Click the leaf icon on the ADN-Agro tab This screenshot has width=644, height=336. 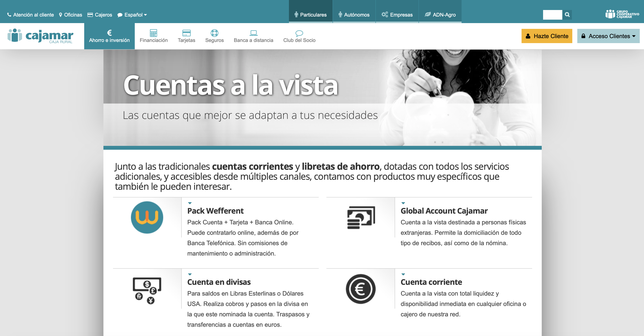click(428, 14)
